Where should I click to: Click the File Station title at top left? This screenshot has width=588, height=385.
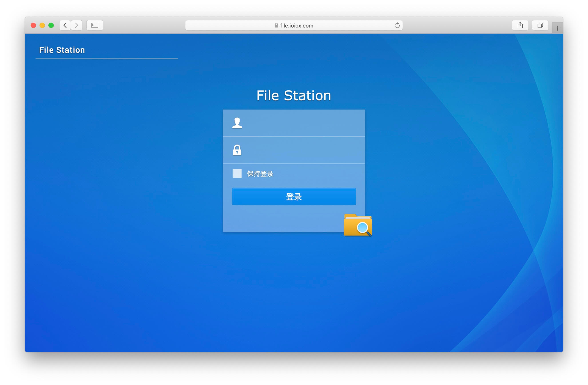click(62, 50)
